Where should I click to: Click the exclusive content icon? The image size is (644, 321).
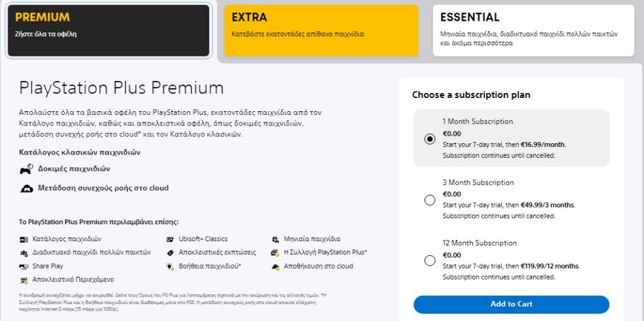(24, 280)
